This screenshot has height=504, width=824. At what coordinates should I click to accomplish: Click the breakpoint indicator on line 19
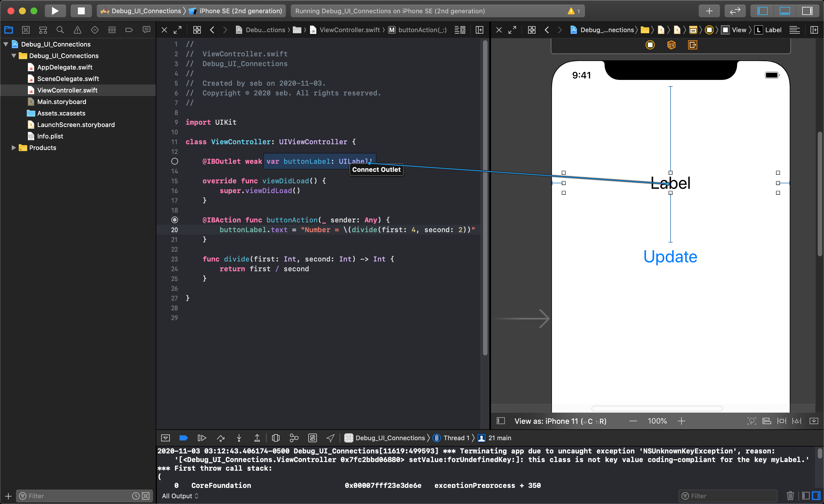174,220
